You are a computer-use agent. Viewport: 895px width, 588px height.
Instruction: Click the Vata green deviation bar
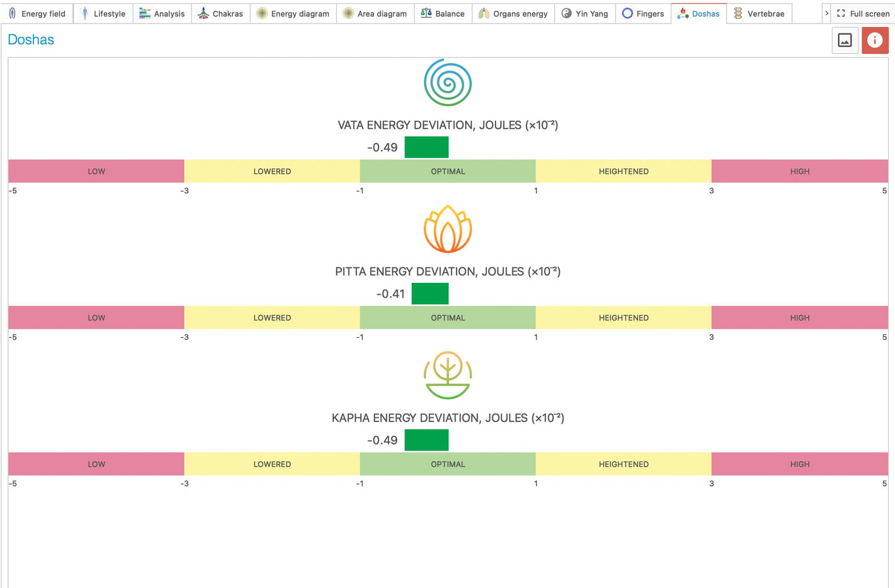(x=426, y=147)
